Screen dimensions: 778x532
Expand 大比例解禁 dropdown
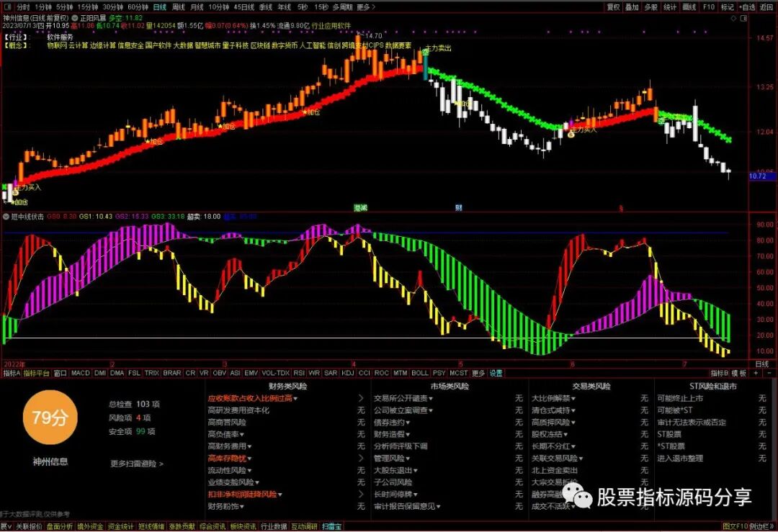point(573,399)
